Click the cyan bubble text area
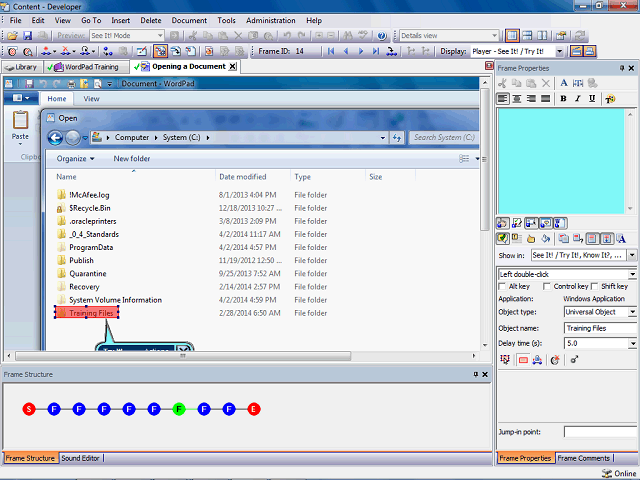 561,161
